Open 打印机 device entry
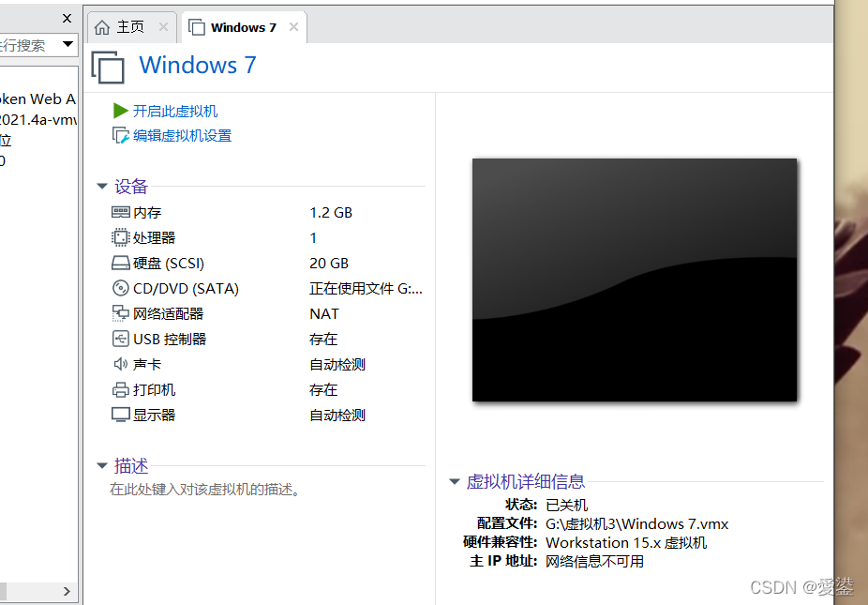Screen dimensions: 868x605 click(x=154, y=389)
